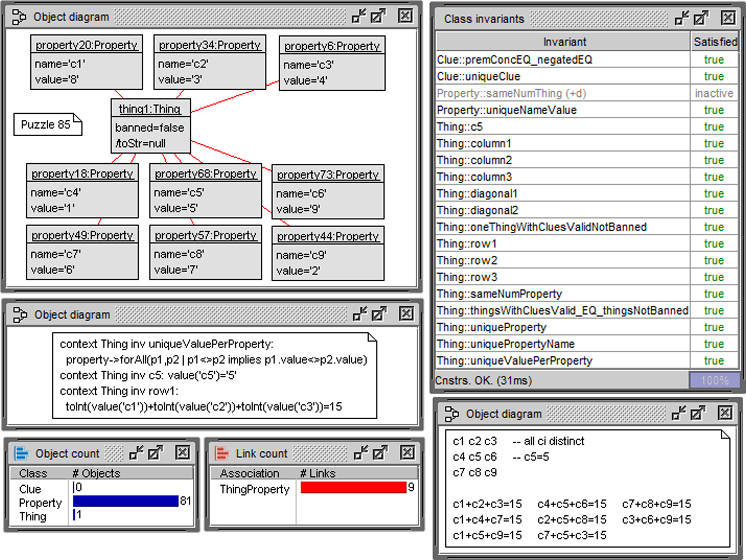Click the Invariant column header
This screenshot has height=560, width=746.
point(564,42)
